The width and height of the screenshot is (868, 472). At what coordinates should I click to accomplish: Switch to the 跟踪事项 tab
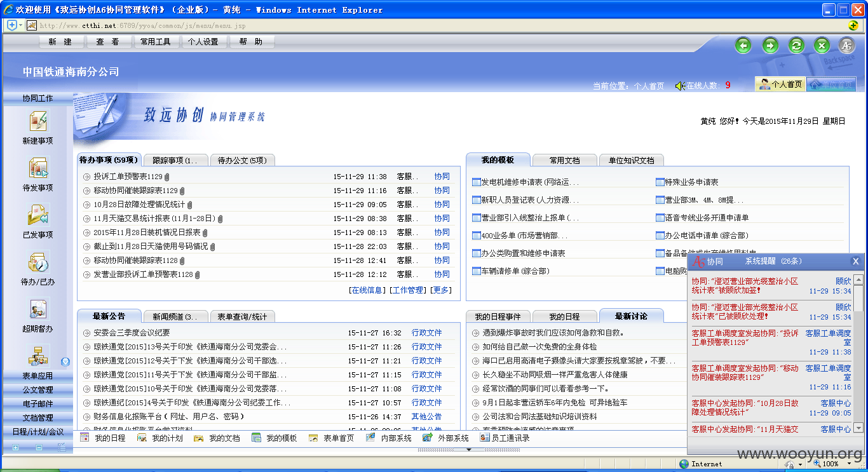point(175,160)
